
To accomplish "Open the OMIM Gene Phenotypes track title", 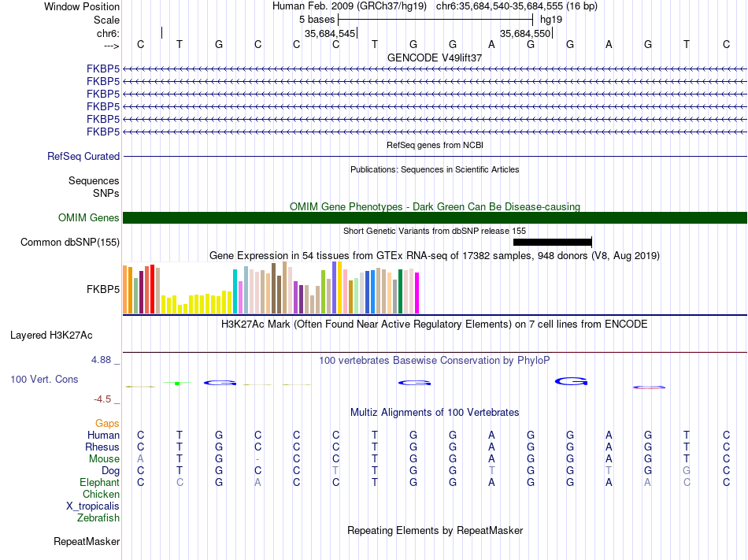I will coord(435,206).
